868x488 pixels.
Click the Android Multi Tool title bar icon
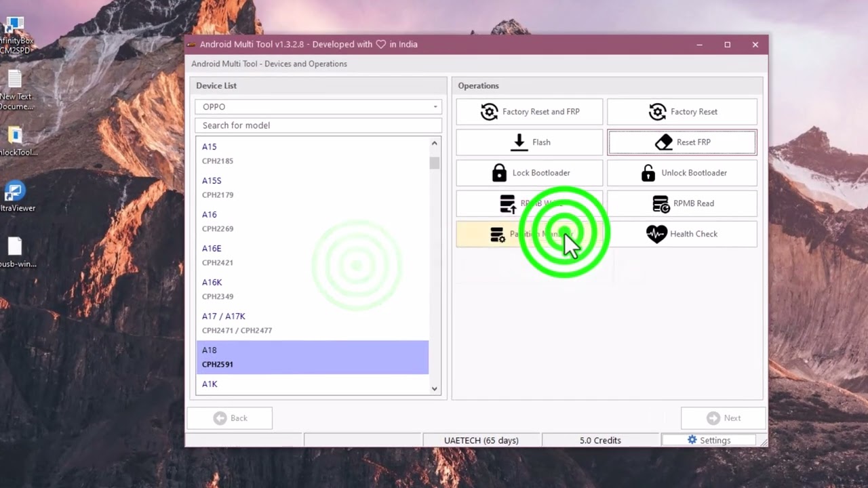[x=192, y=45]
